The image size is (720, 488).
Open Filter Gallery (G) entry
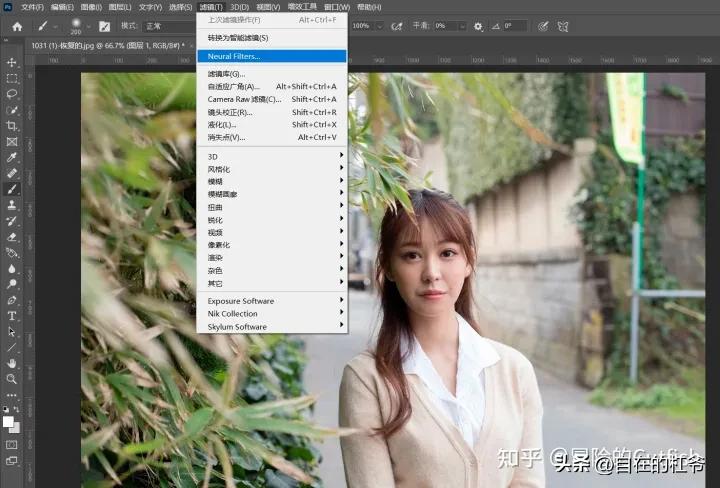(x=272, y=74)
